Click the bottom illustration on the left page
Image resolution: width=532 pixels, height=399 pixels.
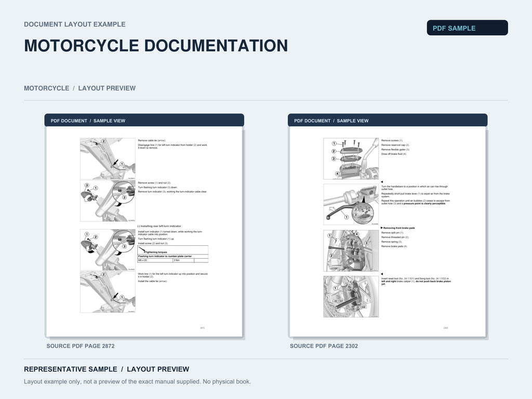pyautogui.click(x=108, y=292)
